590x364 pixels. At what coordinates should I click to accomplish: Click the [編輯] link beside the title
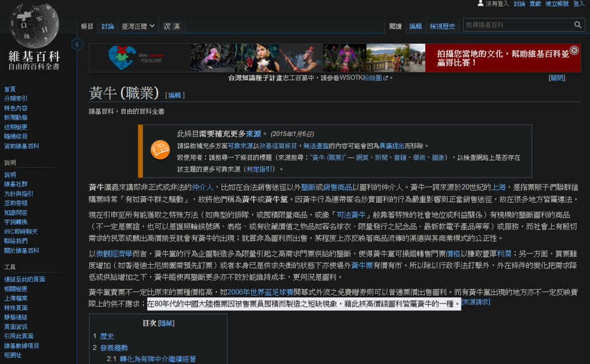pyautogui.click(x=175, y=95)
